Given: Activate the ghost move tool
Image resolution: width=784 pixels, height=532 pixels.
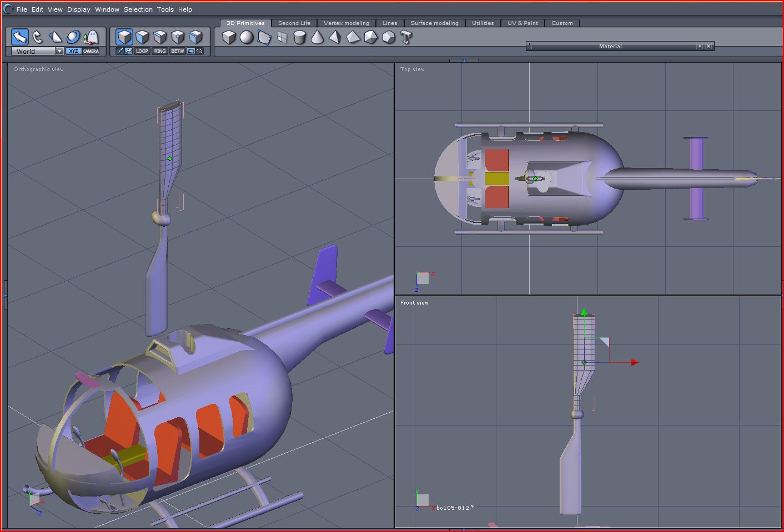Looking at the screenshot, I should [x=91, y=37].
